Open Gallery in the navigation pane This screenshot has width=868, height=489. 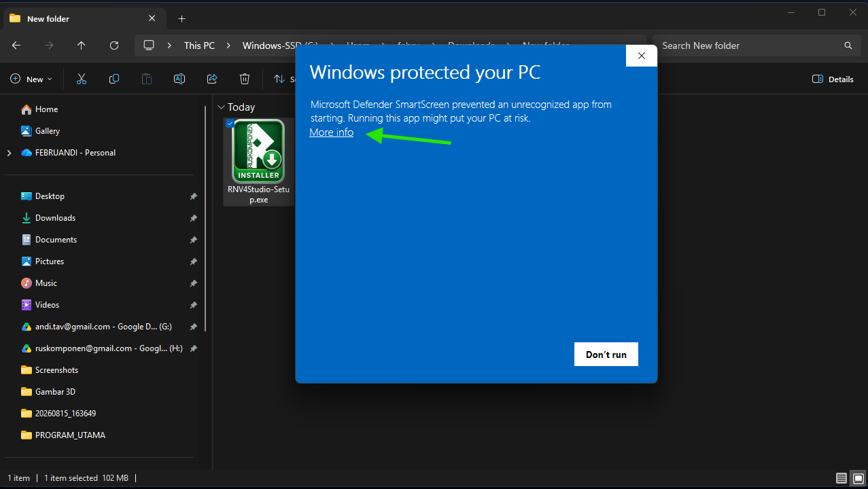(x=48, y=131)
